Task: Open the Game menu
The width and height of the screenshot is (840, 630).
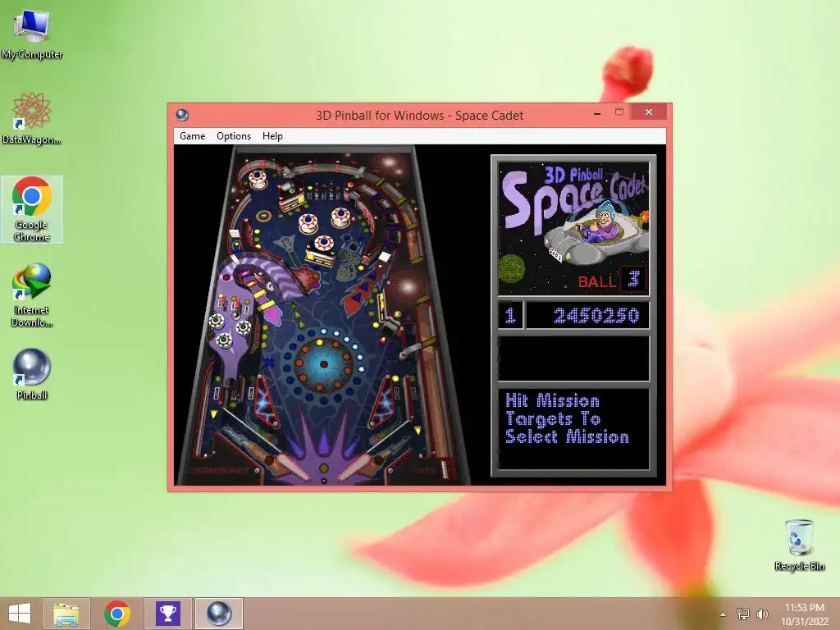Action: [192, 136]
